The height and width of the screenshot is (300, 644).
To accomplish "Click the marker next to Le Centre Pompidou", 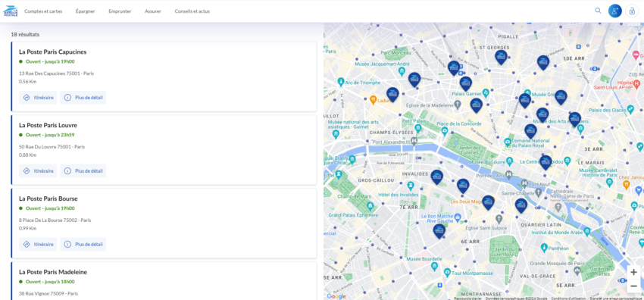I will (546, 162).
